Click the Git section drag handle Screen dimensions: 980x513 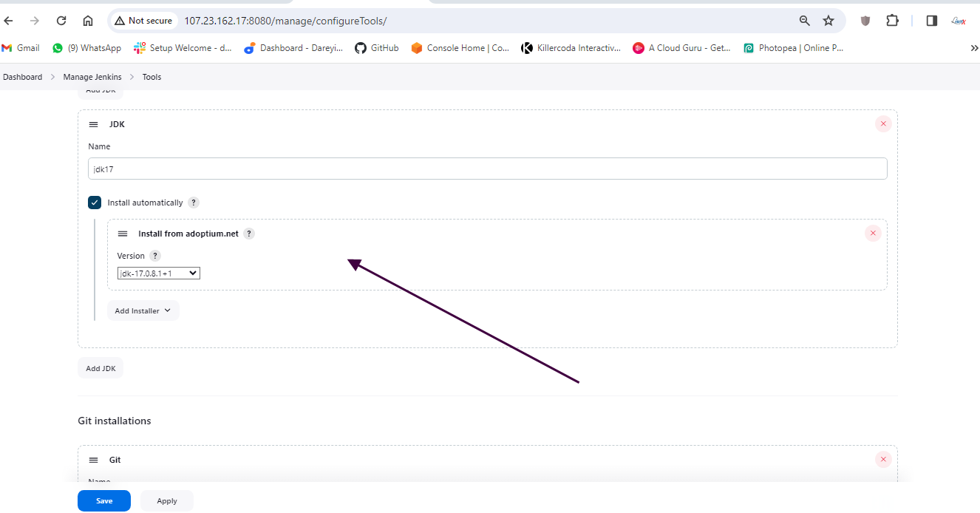click(x=93, y=460)
